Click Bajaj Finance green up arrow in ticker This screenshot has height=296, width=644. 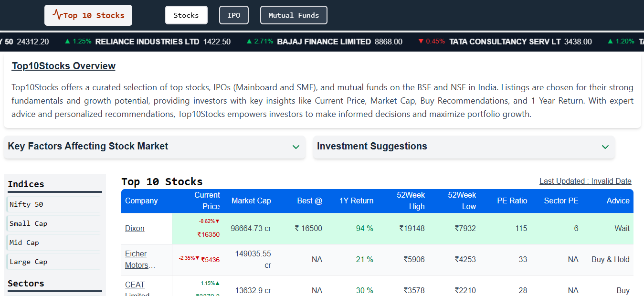point(249,42)
